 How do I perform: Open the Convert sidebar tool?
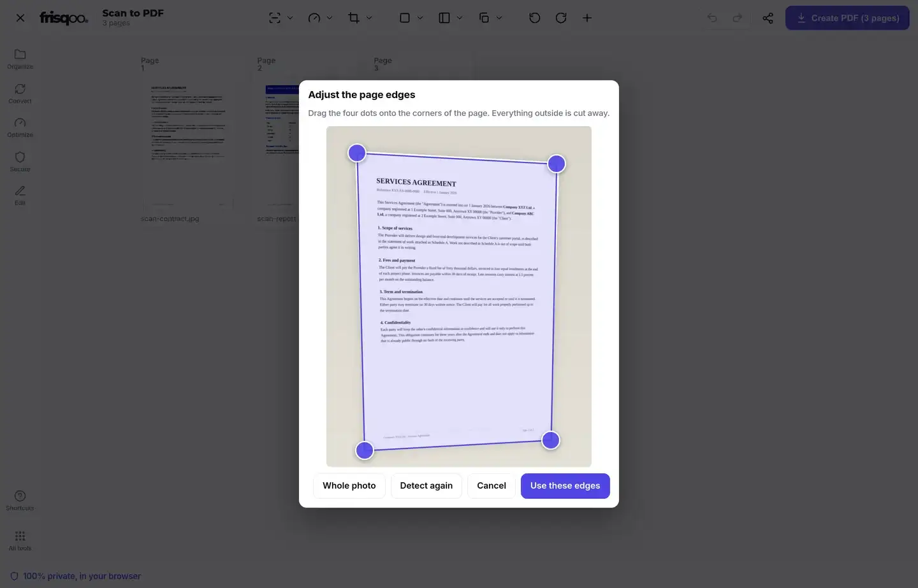20,93
